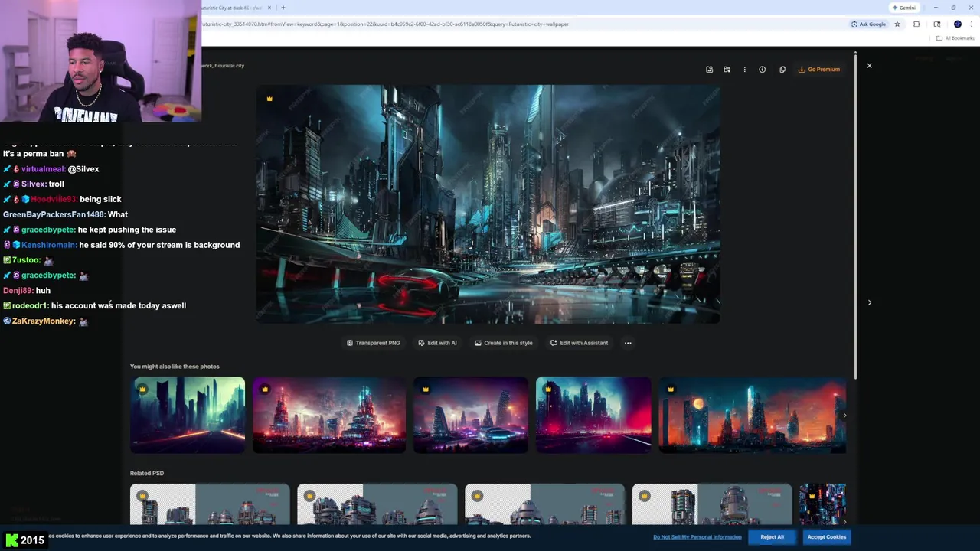Open the Chrome profile avatar
Screen dimensions: 980x551
pos(957,24)
